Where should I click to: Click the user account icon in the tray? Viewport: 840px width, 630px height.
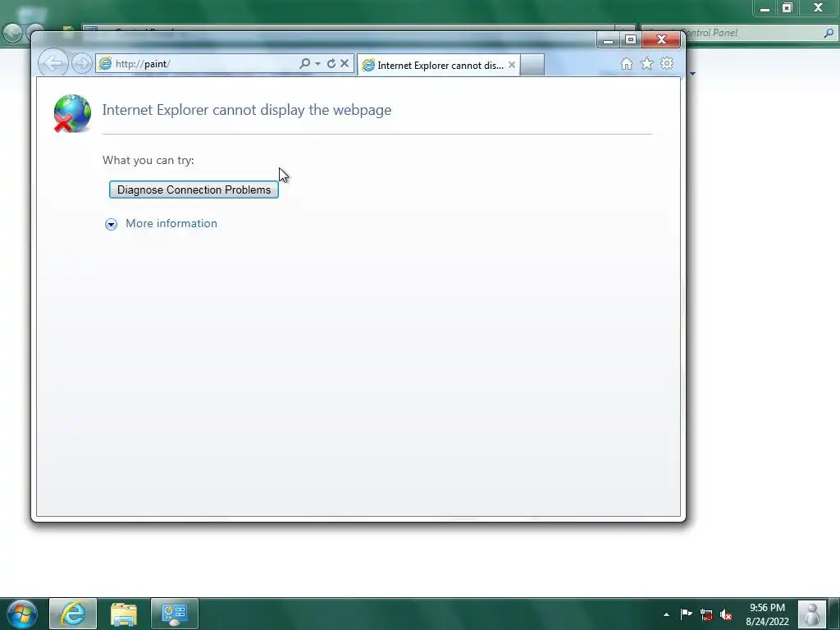811,614
